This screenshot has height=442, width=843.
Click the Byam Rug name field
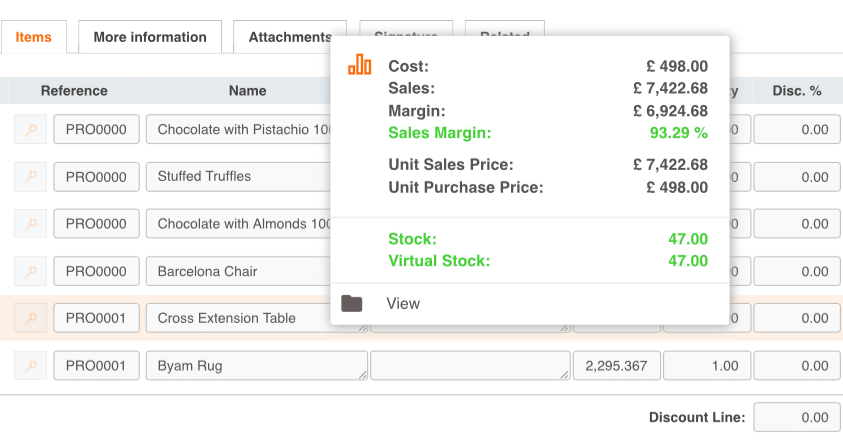[x=256, y=366]
